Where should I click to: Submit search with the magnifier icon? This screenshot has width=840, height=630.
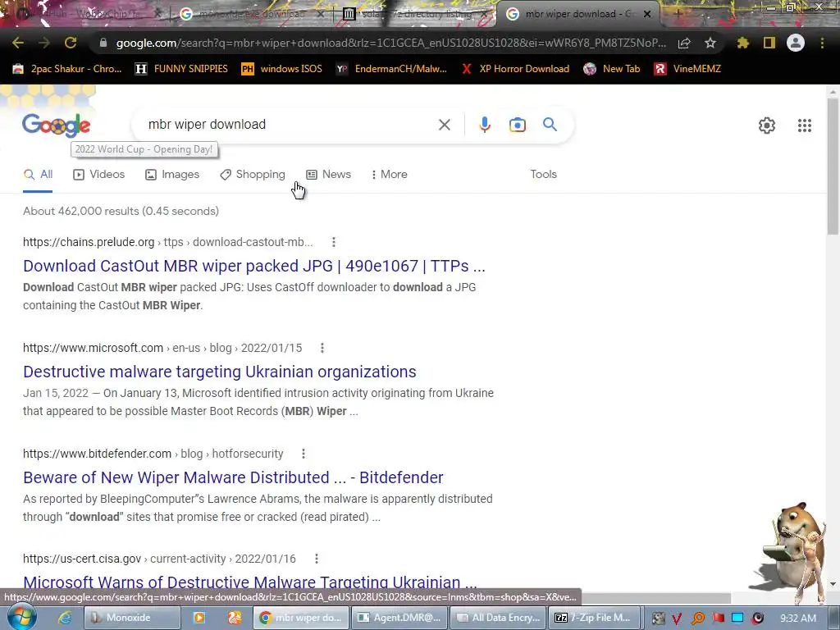coord(550,125)
